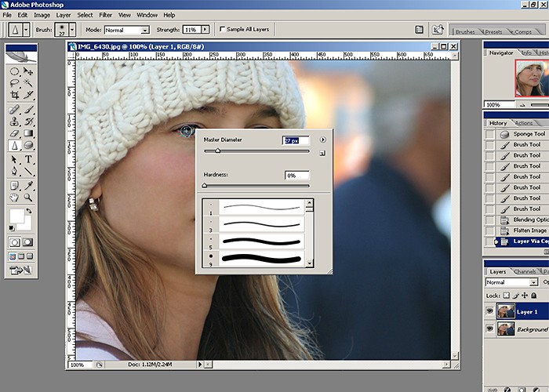Image resolution: width=549 pixels, height=392 pixels.
Task: Click the Master Diameter slider handle
Action: click(x=218, y=151)
